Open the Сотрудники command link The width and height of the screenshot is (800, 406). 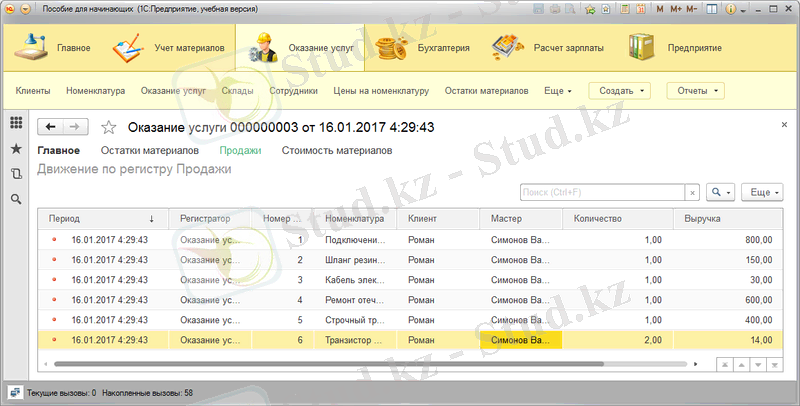click(x=293, y=91)
